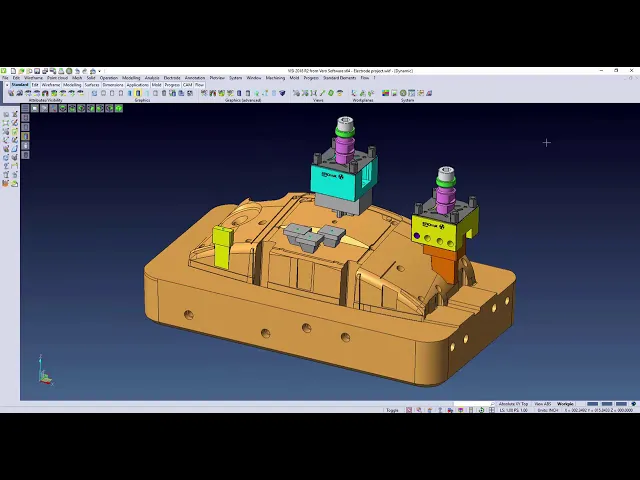Open the Operation menu
Screen dimensions: 640x480
tap(109, 78)
